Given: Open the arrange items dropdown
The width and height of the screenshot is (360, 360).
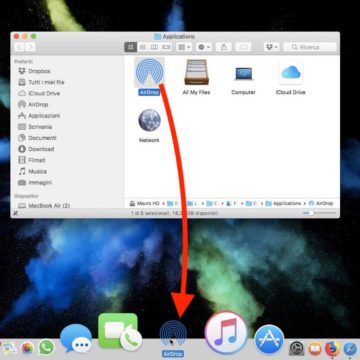Looking at the screenshot, I should (184, 47).
